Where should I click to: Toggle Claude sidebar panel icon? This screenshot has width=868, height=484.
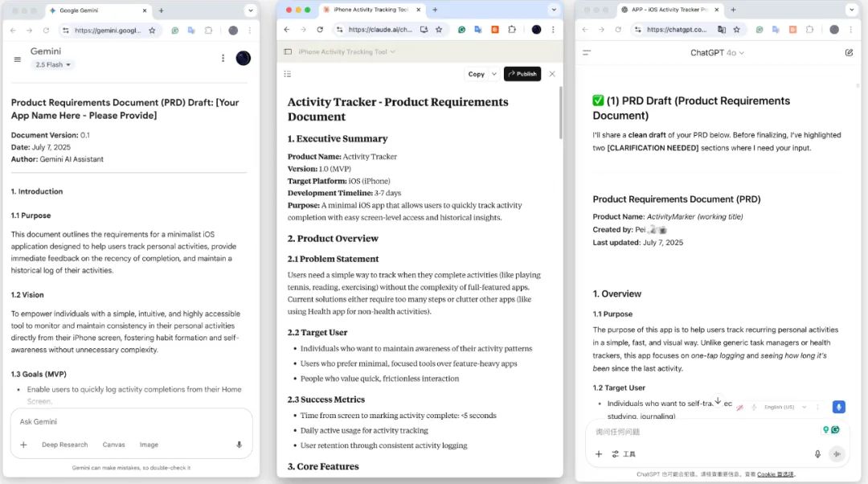coord(288,51)
